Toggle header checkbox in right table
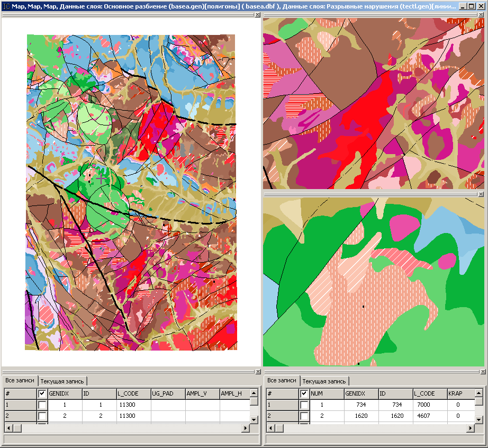The image size is (488, 448). [304, 394]
